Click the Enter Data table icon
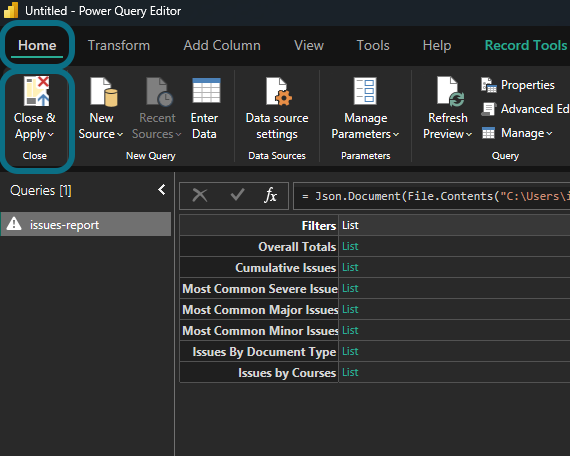Screen dimensions: 570x456 [206, 91]
